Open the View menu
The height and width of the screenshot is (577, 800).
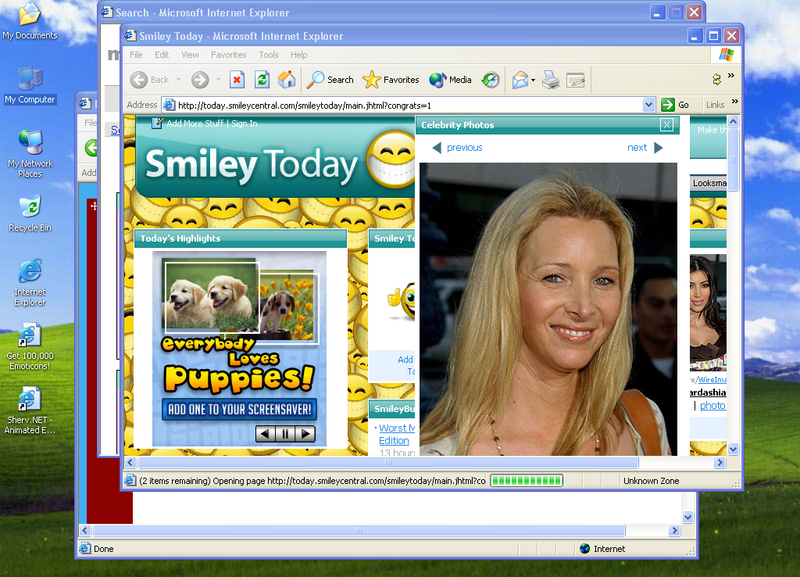[x=190, y=55]
